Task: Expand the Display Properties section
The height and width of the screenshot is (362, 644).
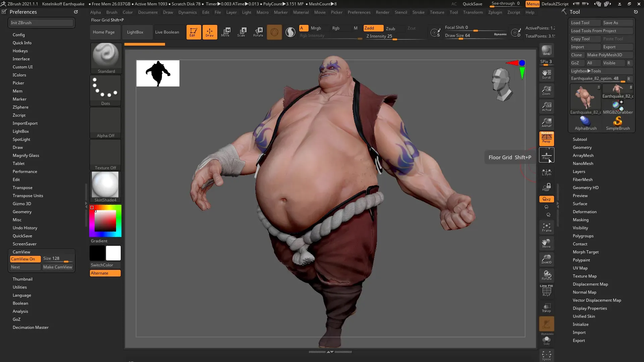Action: (590, 308)
